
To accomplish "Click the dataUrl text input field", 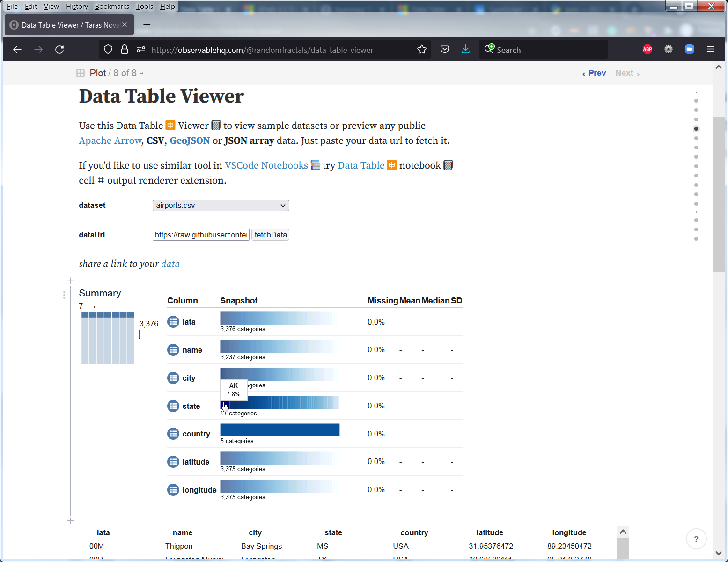I will (201, 235).
